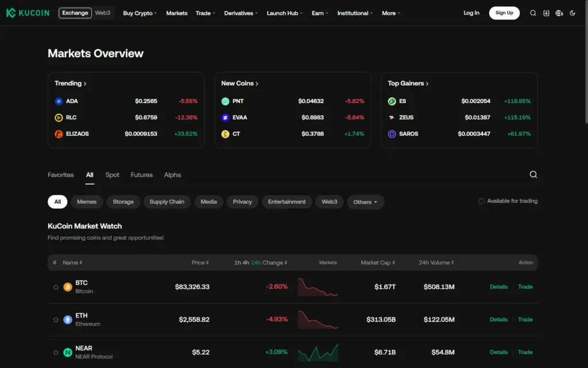The height and width of the screenshot is (368, 588).
Task: Open the header search icon
Action: [x=533, y=13]
